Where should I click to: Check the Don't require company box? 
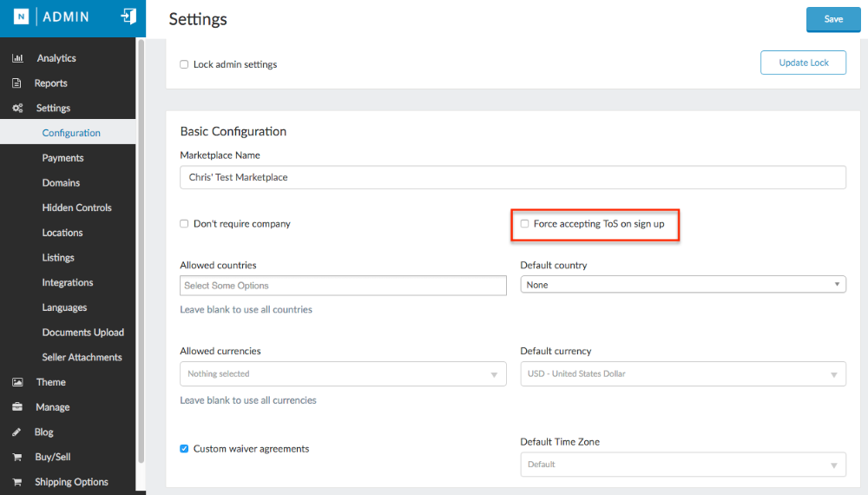click(x=184, y=224)
